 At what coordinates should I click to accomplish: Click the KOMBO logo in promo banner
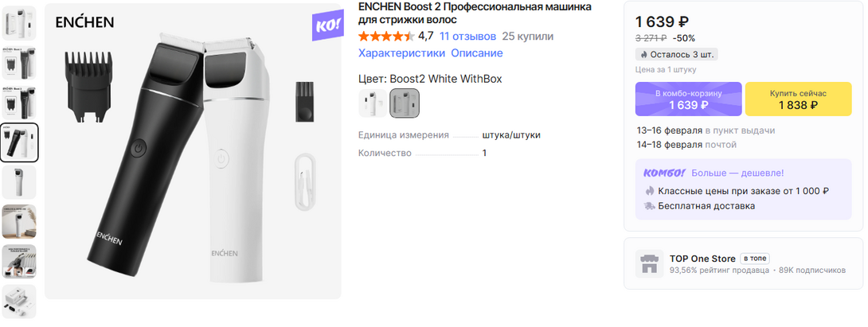click(x=664, y=173)
